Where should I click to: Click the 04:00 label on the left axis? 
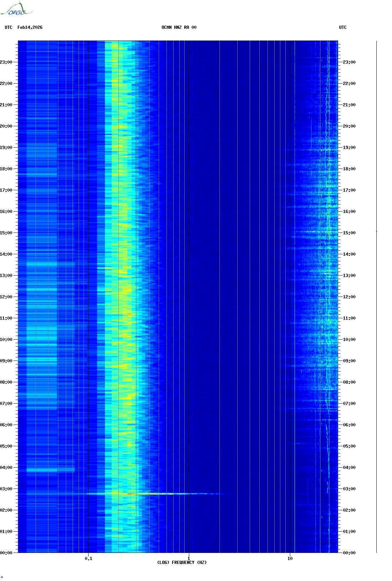tap(6, 468)
